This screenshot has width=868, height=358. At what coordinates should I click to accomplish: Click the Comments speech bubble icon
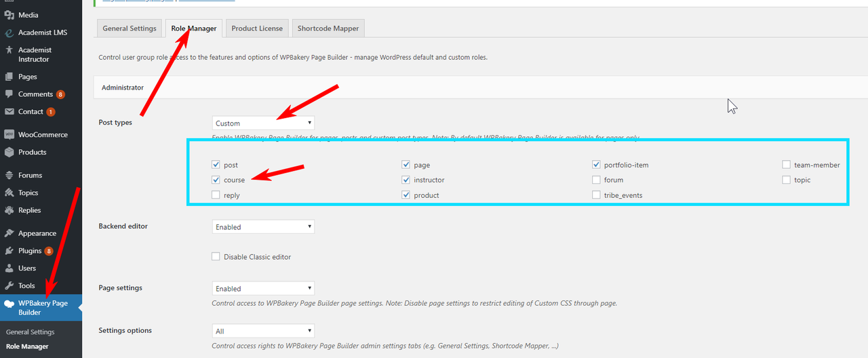9,94
